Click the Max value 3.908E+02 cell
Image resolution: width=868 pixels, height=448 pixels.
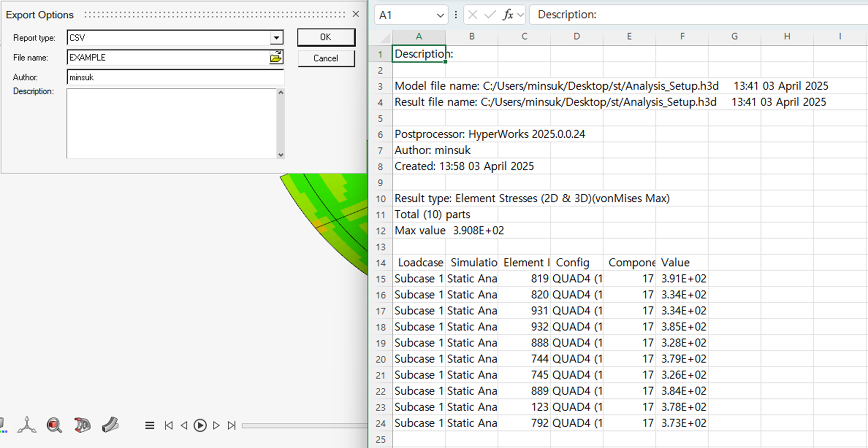[419, 230]
